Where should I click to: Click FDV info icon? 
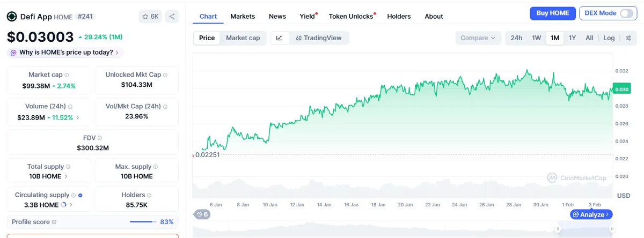pyautogui.click(x=100, y=138)
